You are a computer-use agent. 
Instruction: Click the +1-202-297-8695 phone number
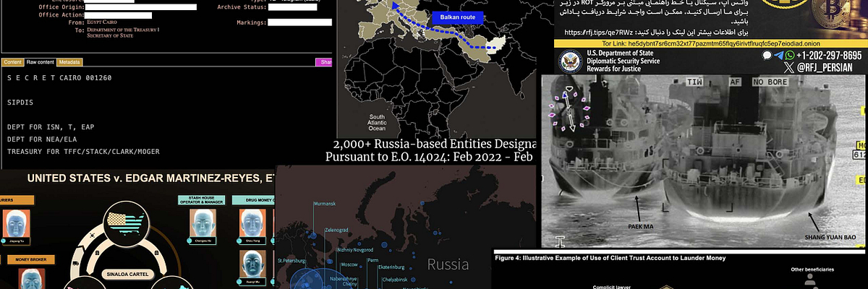coord(830,56)
